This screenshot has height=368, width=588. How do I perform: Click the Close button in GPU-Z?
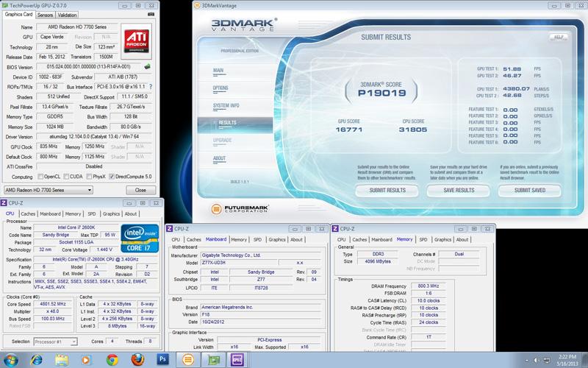[140, 190]
